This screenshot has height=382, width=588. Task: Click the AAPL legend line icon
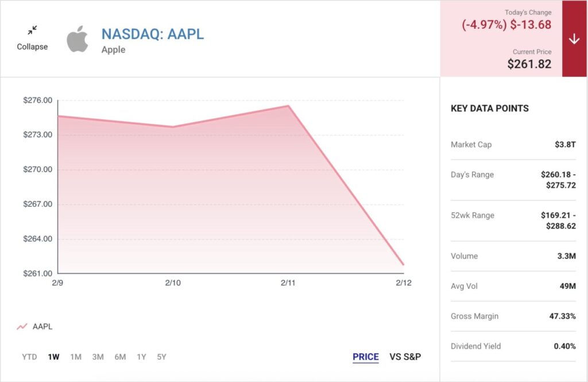pos(22,327)
